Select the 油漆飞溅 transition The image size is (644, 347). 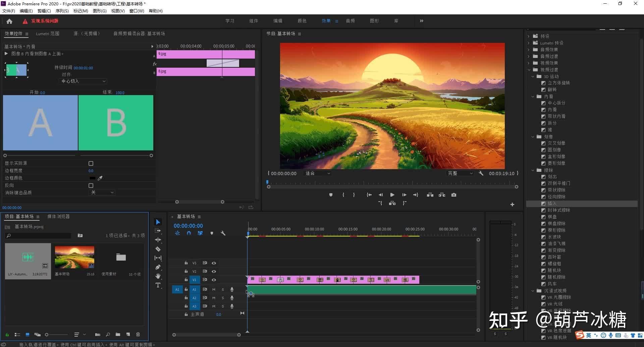556,244
